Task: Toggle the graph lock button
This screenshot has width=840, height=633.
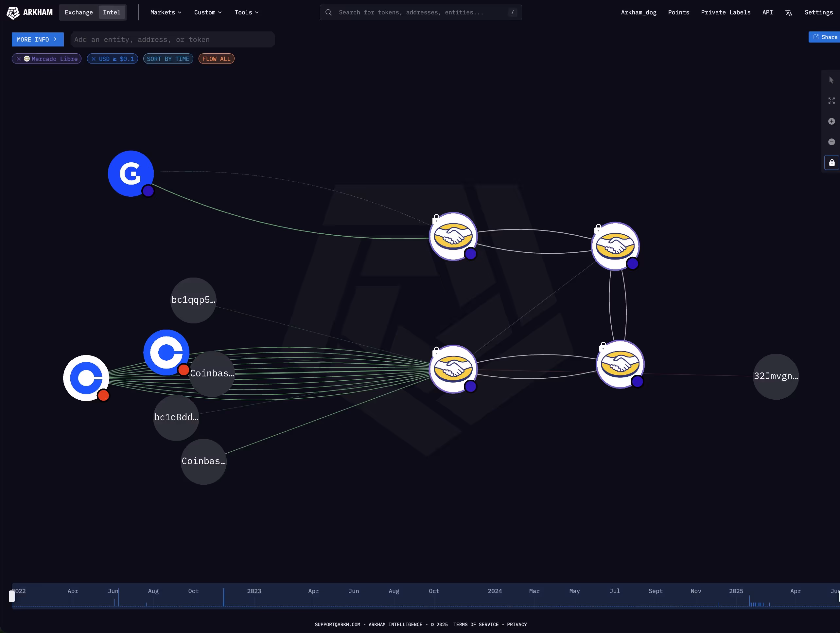Action: tap(831, 163)
